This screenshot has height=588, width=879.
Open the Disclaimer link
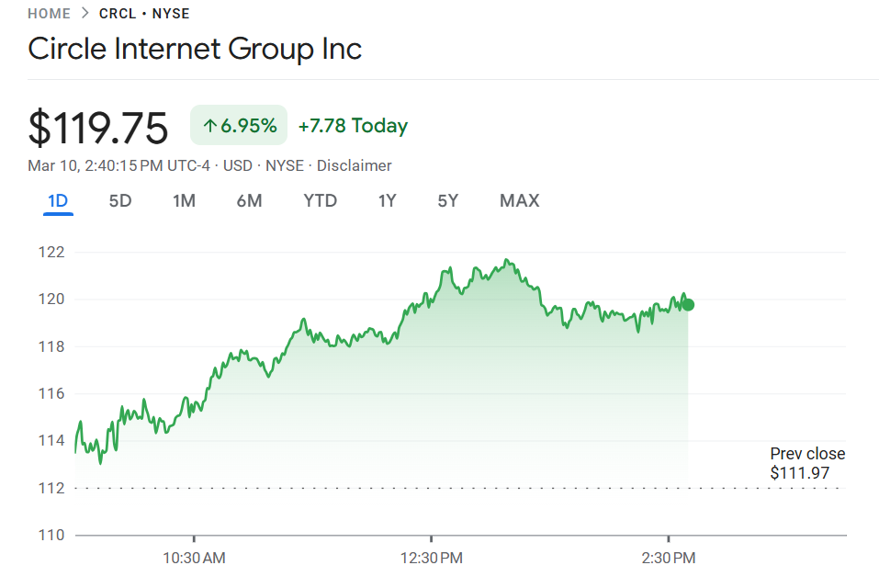[355, 165]
